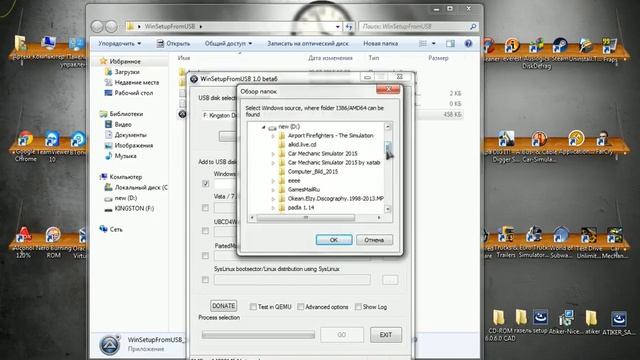Enable the SysLinux bootsector checkbox
Image resolution: width=640 pixels, height=360 pixels.
(205, 280)
